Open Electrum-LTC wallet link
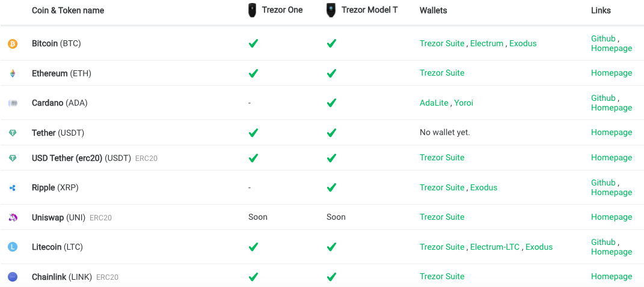 (495, 247)
